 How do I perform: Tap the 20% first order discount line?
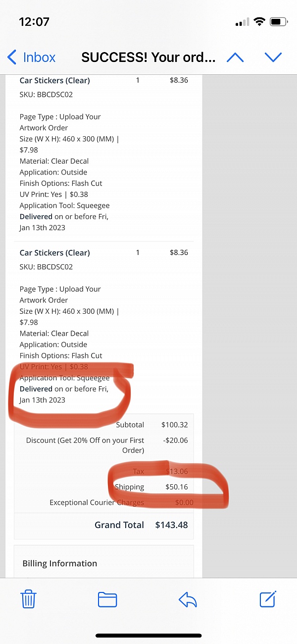click(85, 445)
